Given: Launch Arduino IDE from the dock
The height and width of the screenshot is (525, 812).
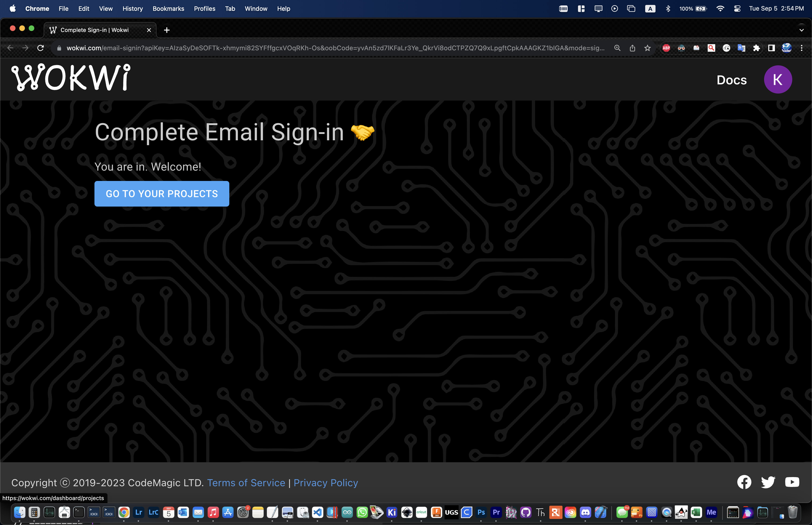Looking at the screenshot, I should click(x=347, y=512).
